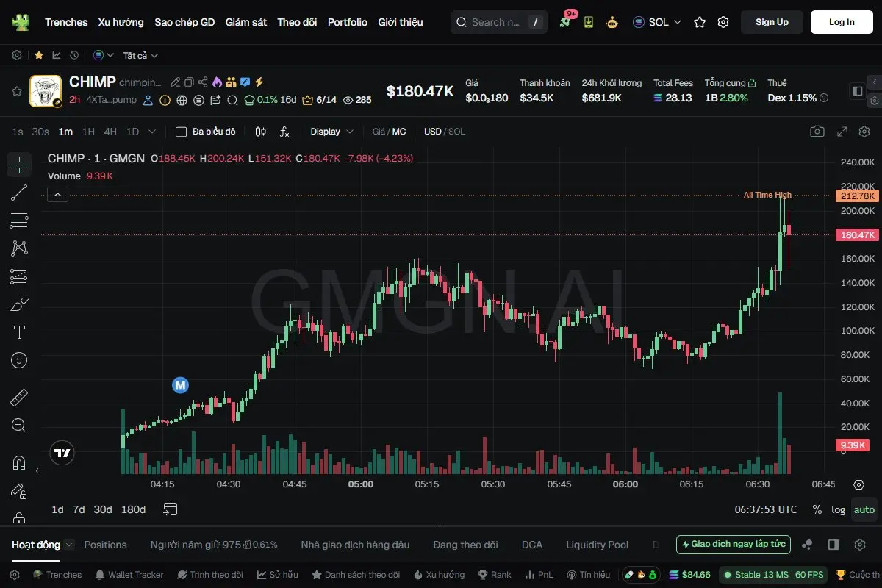
Task: Open the yellow robot bot icon
Action: point(612,22)
